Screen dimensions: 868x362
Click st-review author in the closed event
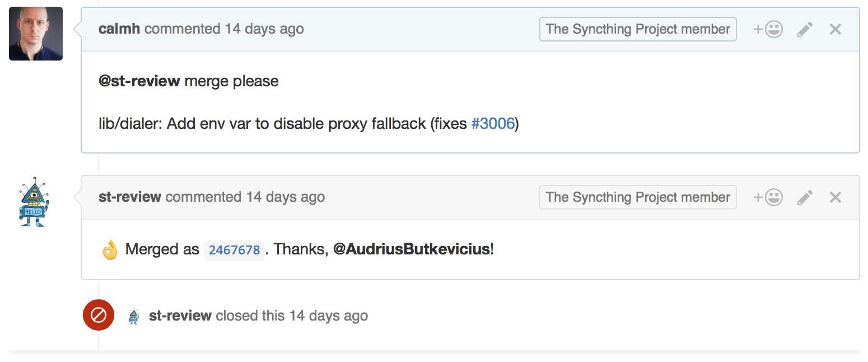(180, 315)
